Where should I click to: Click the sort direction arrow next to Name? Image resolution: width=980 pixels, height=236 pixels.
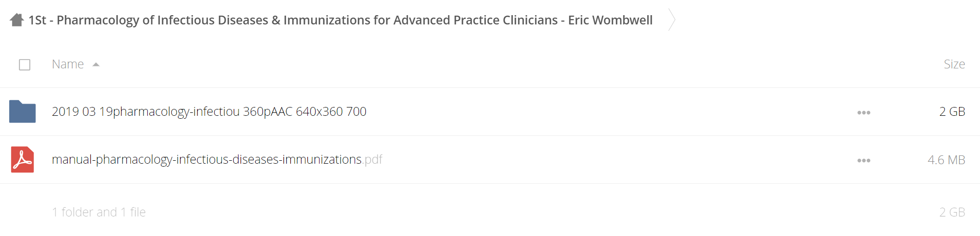pos(96,64)
